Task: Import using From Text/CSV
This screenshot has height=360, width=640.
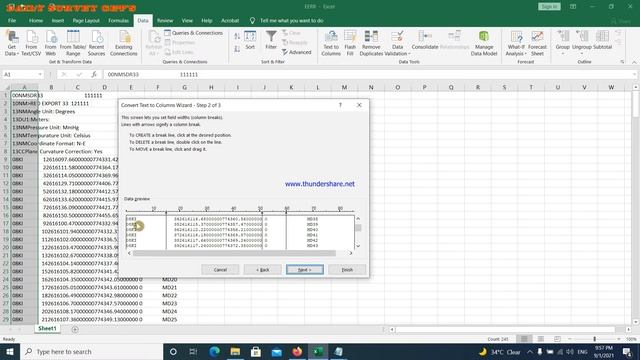Action: click(x=31, y=42)
